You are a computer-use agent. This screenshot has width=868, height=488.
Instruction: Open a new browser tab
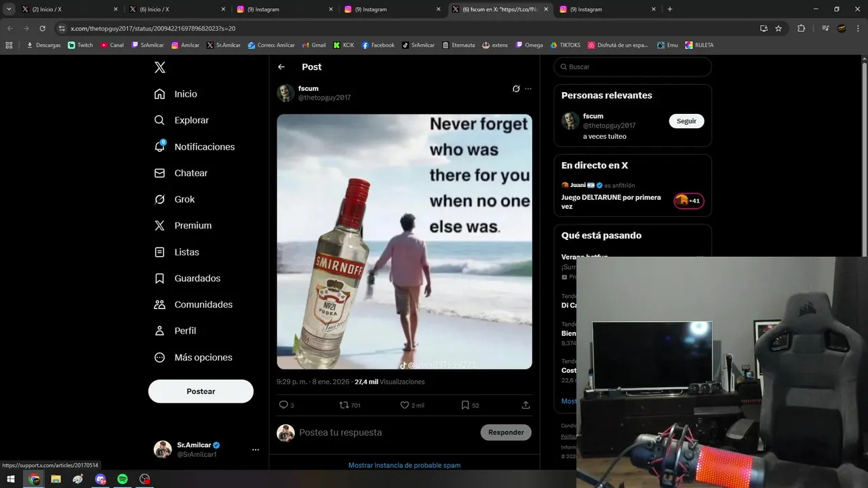point(670,9)
